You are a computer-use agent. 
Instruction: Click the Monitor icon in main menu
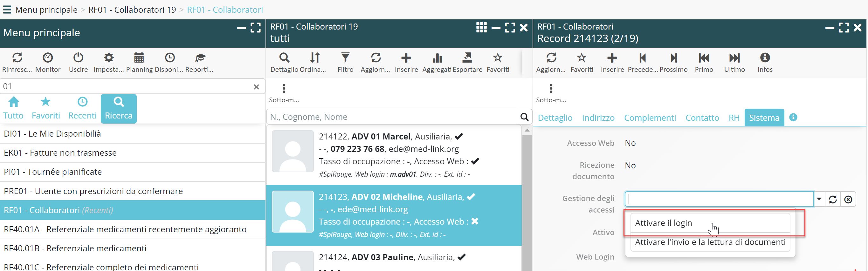48,58
